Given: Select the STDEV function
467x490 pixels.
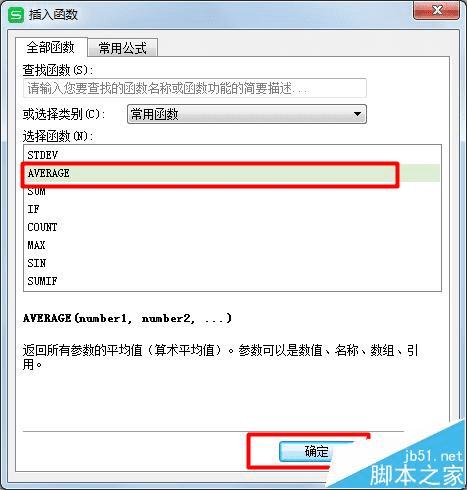Looking at the screenshot, I should (232, 155).
